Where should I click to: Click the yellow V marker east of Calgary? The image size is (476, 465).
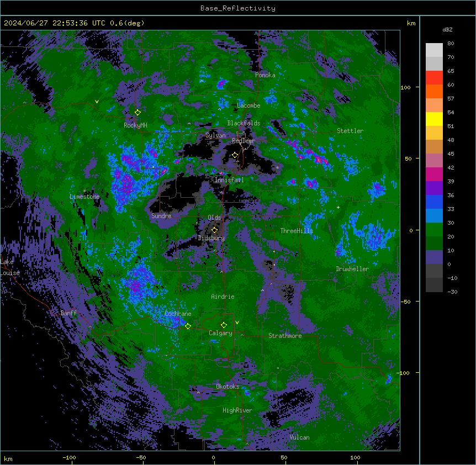pos(237,323)
